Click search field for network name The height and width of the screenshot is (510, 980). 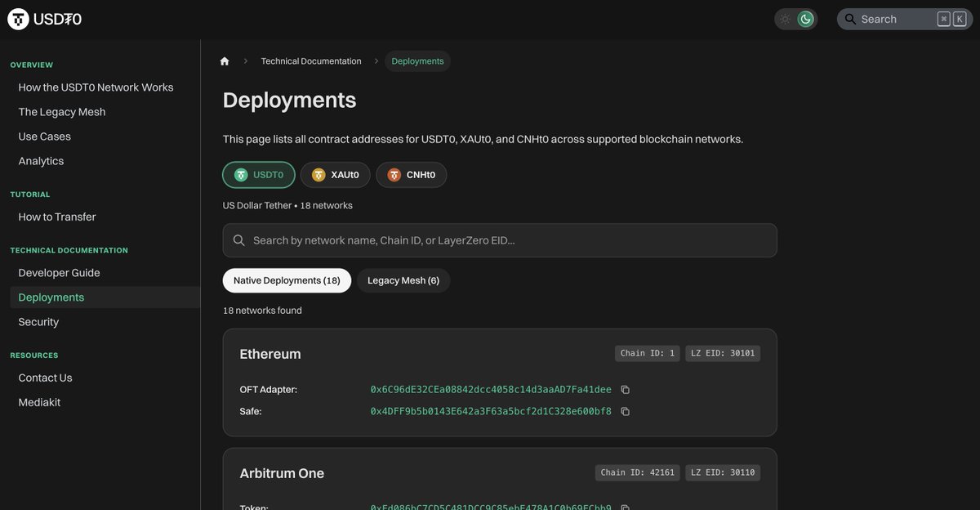(x=500, y=240)
